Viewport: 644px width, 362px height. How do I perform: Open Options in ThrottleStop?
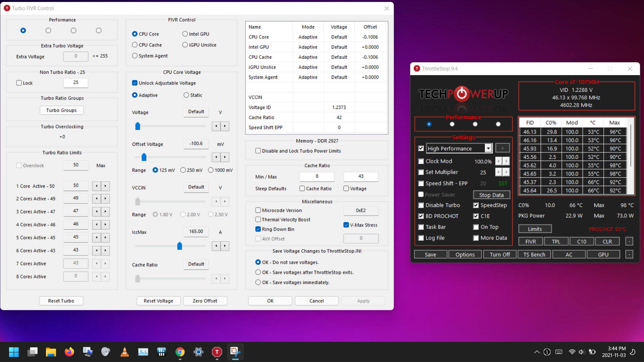click(465, 254)
